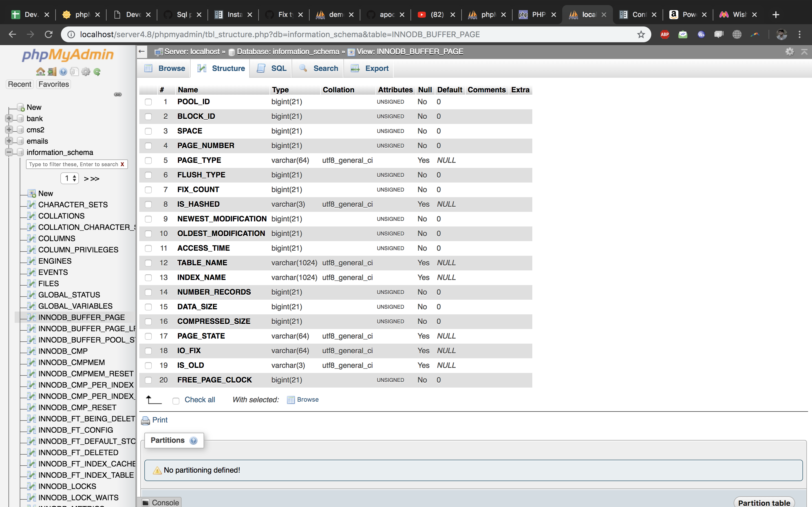The width and height of the screenshot is (812, 507).
Task: Open page settings gear at top right
Action: tap(790, 51)
